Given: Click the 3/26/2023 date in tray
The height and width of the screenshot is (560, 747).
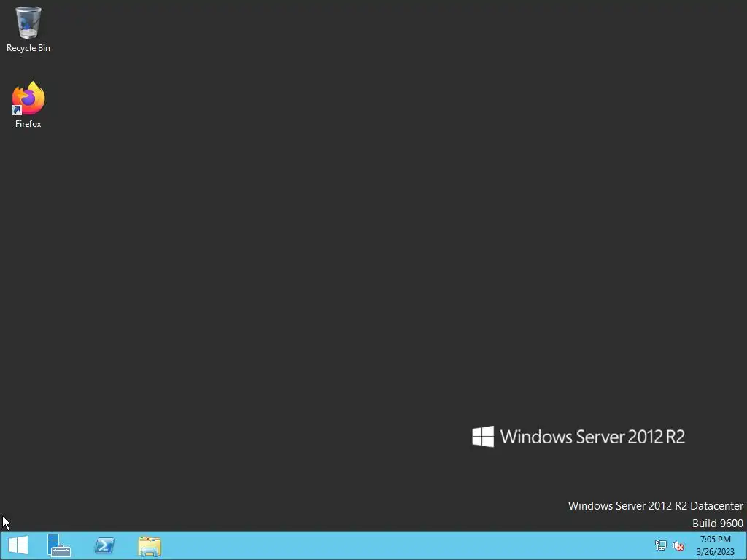Looking at the screenshot, I should click(x=715, y=552).
